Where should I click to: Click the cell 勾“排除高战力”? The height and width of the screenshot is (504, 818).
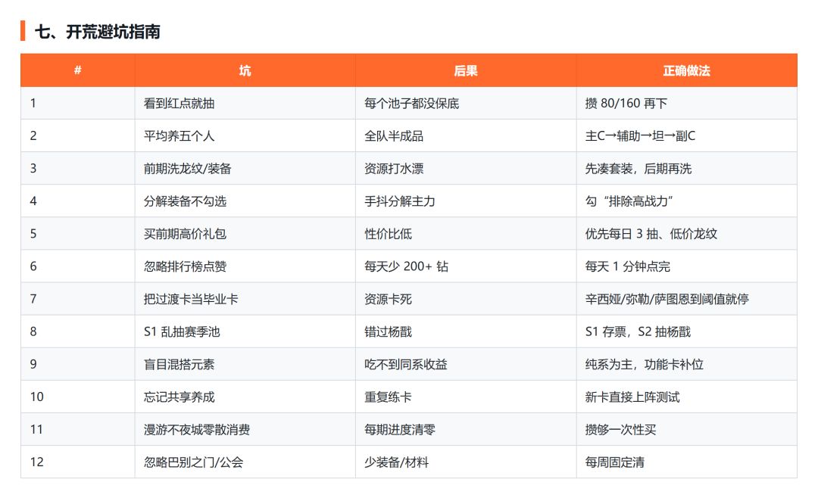point(686,201)
